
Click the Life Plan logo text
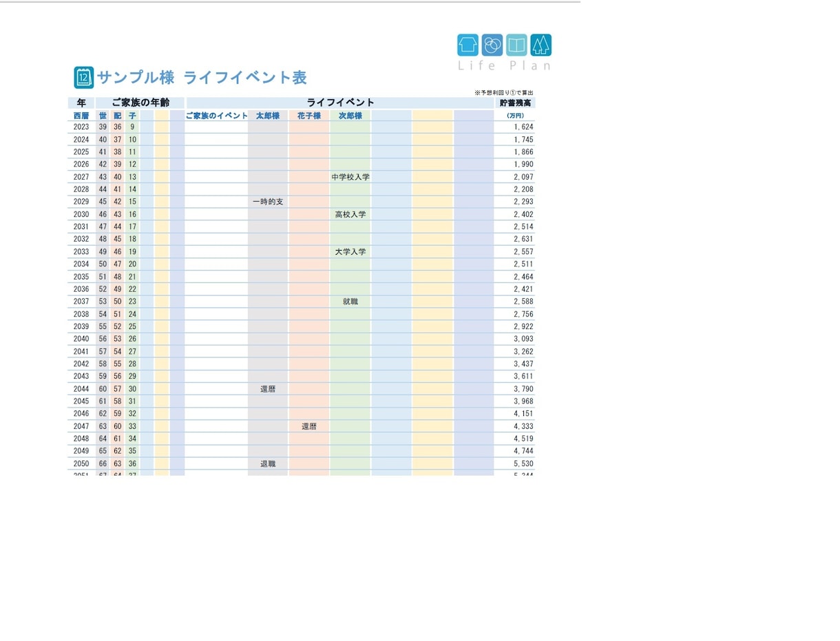505,65
